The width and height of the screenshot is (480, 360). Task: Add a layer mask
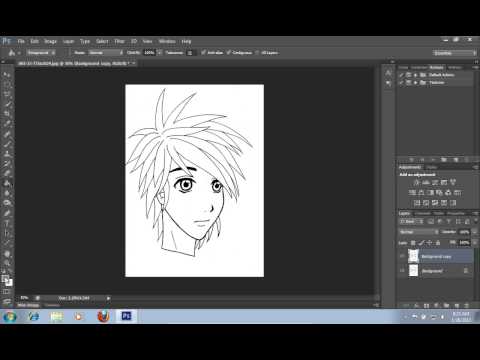tap(426, 305)
